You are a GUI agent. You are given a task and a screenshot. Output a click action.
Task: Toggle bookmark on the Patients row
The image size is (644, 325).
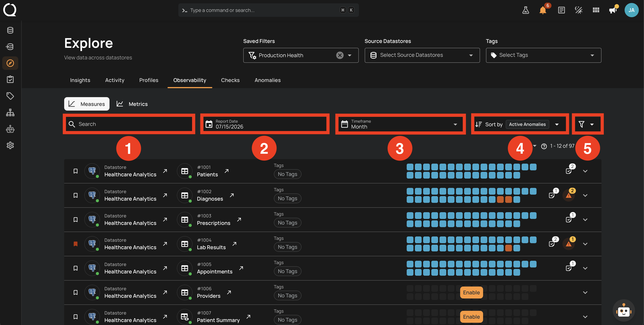click(x=76, y=171)
